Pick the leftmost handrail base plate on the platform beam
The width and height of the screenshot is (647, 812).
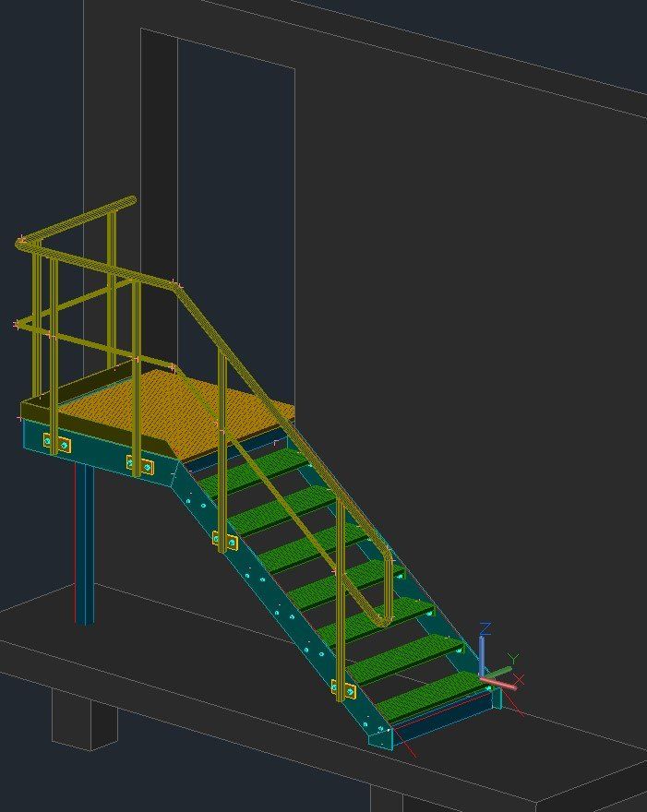coord(57,443)
